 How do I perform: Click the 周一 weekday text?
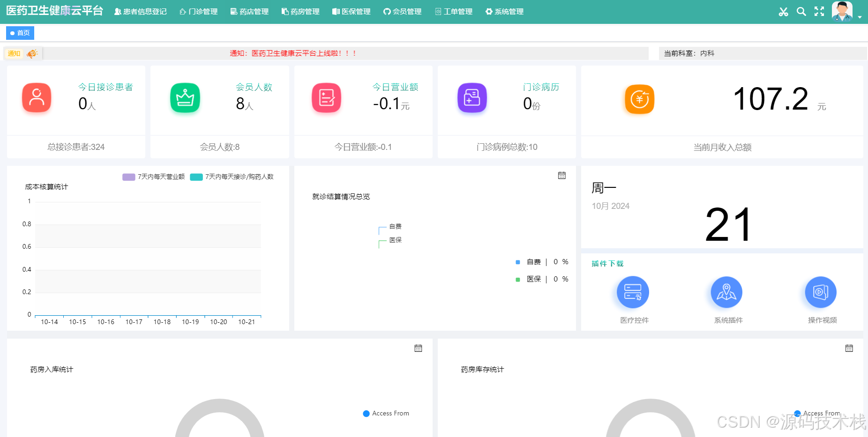pyautogui.click(x=604, y=188)
